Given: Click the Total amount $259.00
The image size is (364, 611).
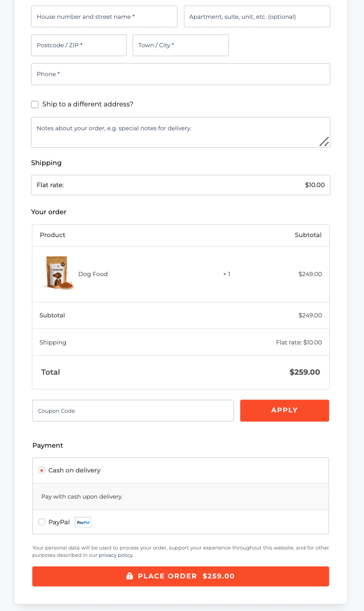Looking at the screenshot, I should (304, 372).
